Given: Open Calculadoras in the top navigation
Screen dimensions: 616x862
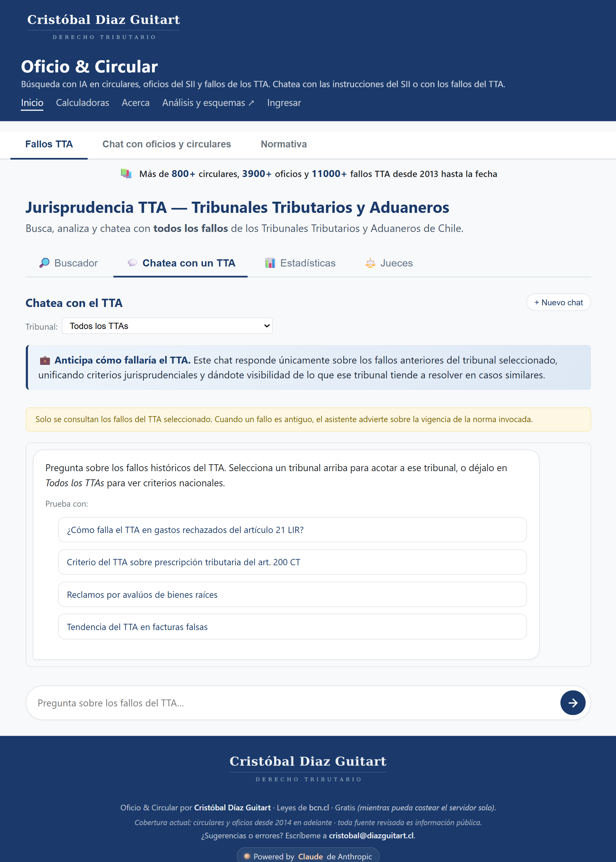Looking at the screenshot, I should (x=82, y=103).
